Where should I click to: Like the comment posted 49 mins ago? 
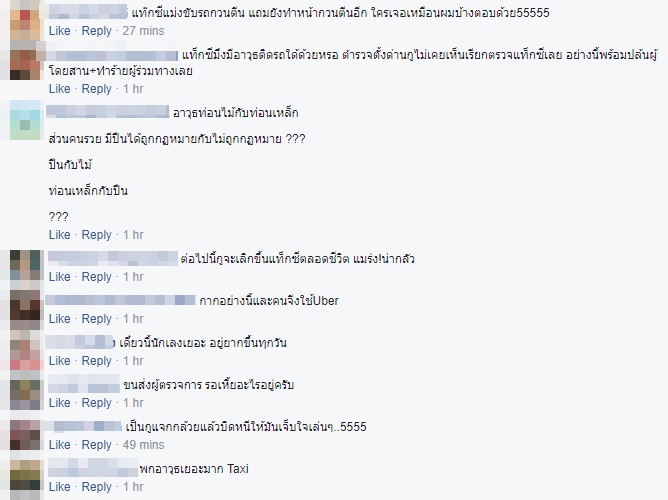tap(59, 445)
